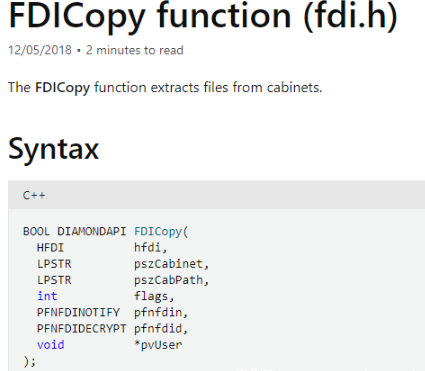Click "DIAMONDAPI" in the code block
This screenshot has height=371, width=425.
(x=92, y=231)
